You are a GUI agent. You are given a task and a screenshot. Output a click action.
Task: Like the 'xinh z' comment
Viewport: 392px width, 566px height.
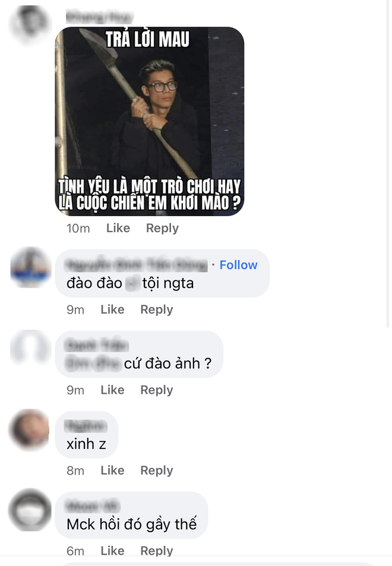[x=112, y=471]
